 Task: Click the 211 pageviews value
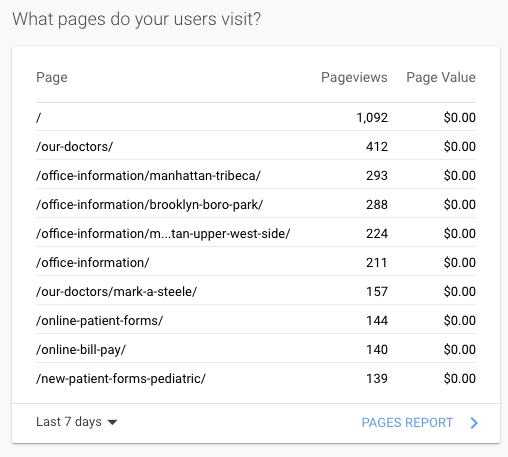pos(377,263)
